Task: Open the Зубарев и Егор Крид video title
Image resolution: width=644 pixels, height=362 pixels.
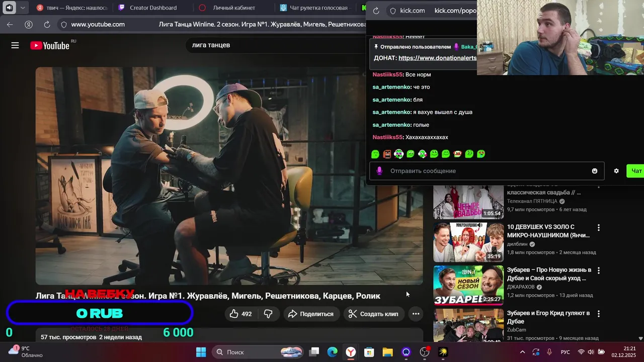Action: coord(549,317)
